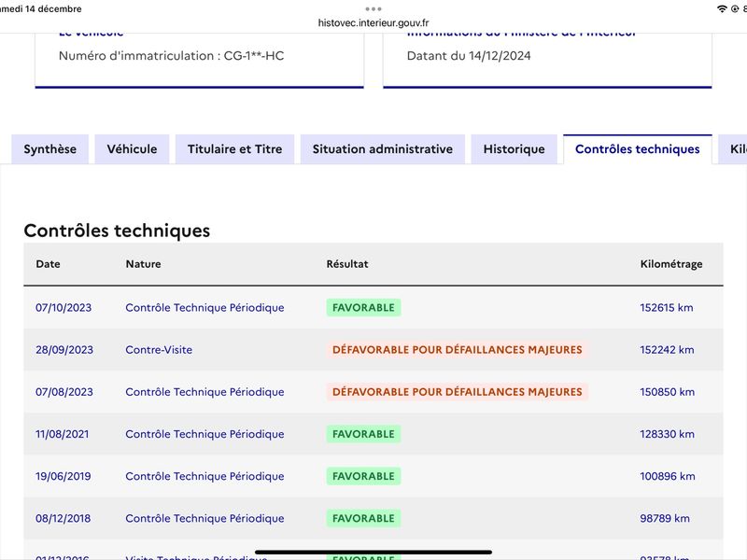Tap the orientation lock status icon

735,9
